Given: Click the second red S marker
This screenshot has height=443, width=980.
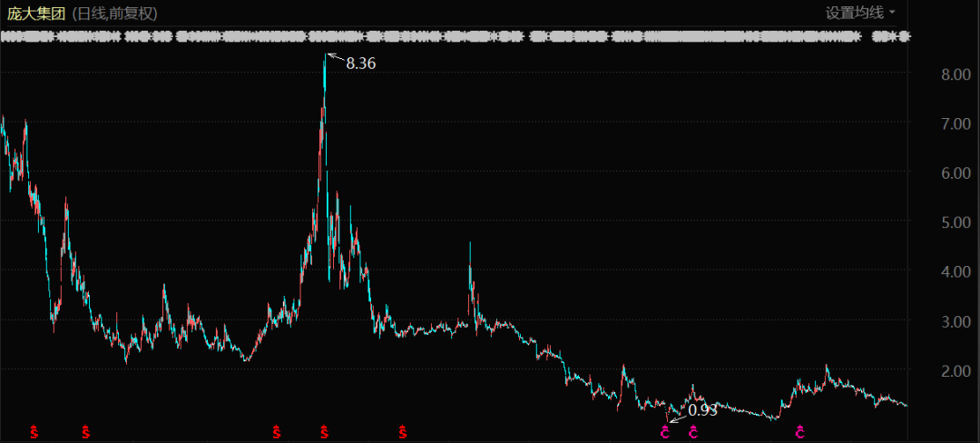Looking at the screenshot, I should click(x=86, y=432).
